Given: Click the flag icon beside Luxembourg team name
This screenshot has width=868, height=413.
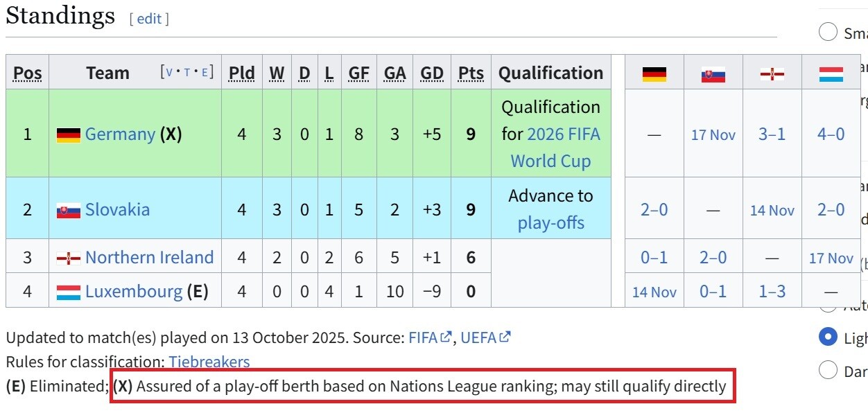Looking at the screenshot, I should 69,292.
